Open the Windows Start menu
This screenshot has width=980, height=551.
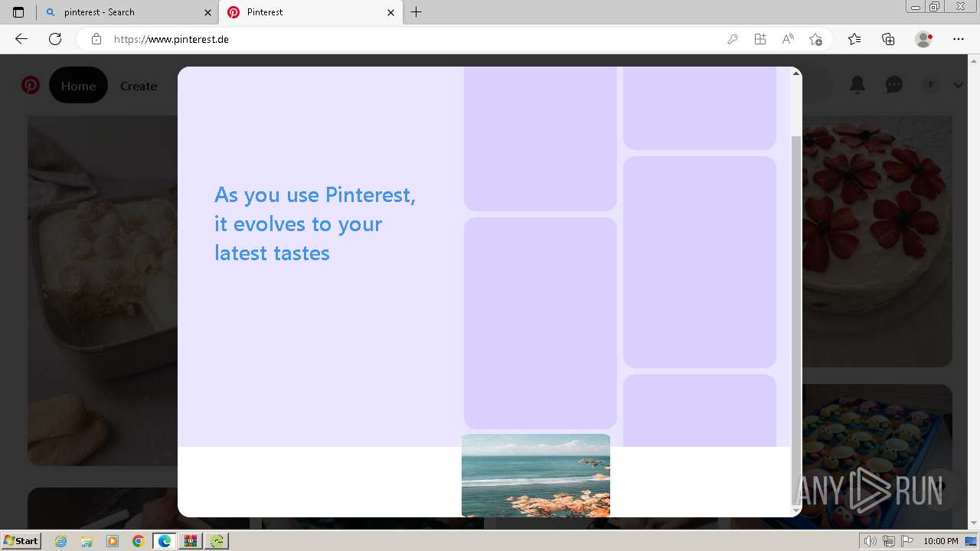pos(21,541)
